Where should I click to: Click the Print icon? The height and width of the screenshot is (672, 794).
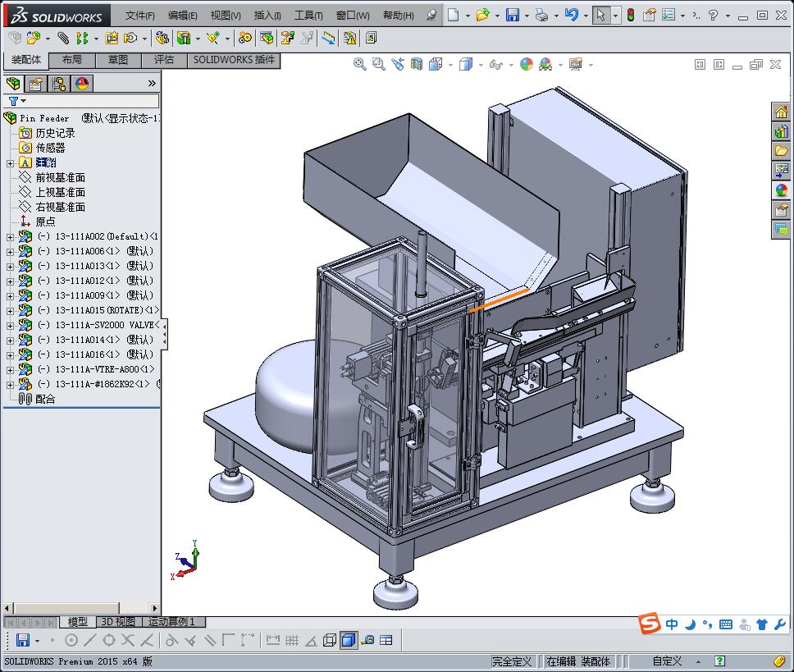[x=542, y=16]
